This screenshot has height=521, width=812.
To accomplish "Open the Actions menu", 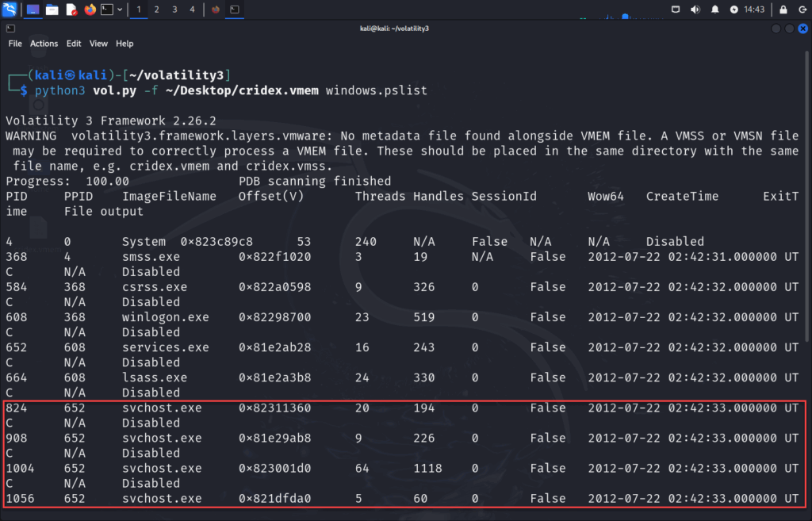I will [44, 44].
